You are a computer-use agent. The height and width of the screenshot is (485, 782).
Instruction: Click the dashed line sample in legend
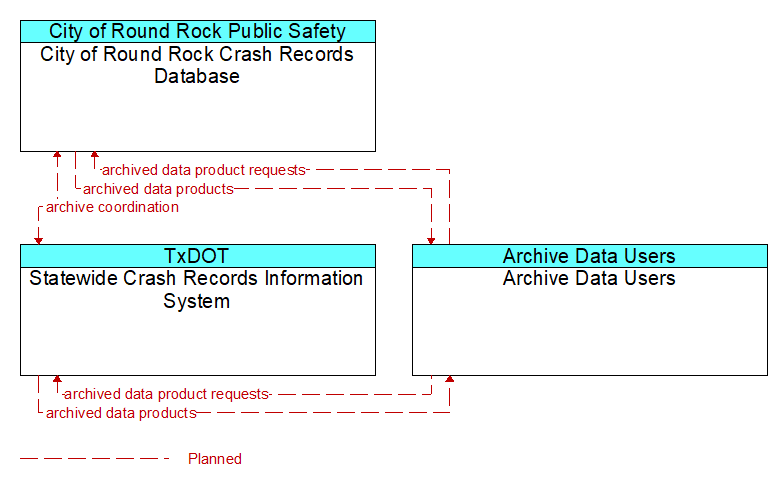(x=95, y=458)
